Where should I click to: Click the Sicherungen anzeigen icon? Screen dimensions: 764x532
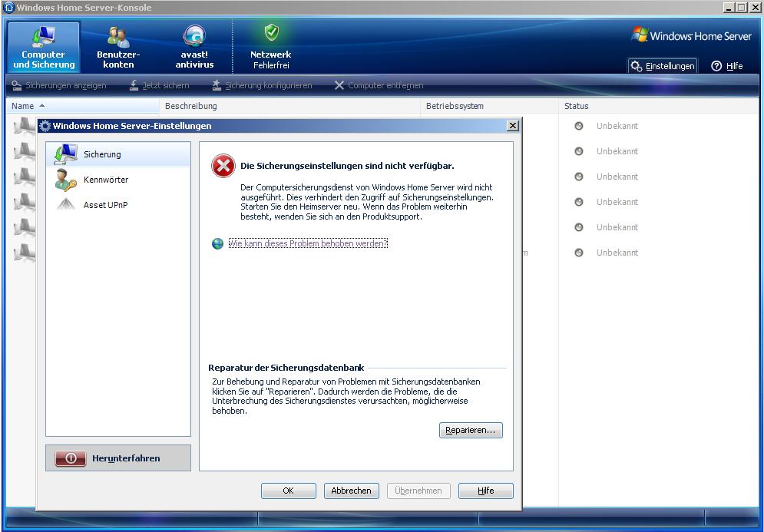(17, 86)
